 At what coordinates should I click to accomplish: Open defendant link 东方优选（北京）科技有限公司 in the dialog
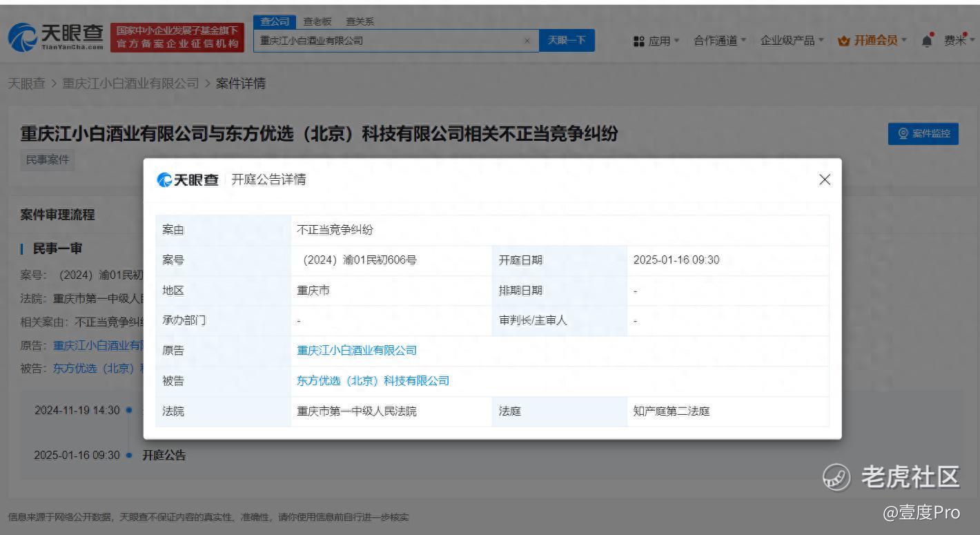point(373,381)
